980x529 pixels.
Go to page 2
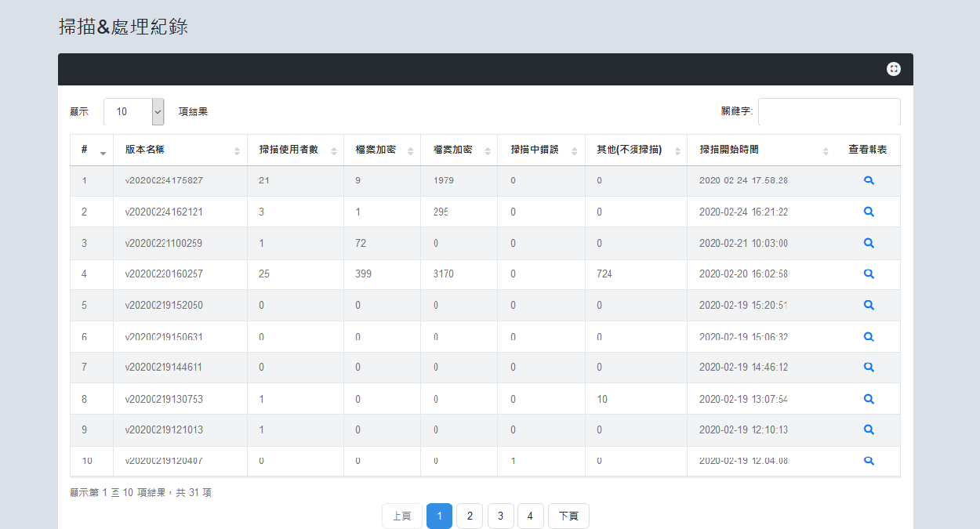click(x=469, y=516)
